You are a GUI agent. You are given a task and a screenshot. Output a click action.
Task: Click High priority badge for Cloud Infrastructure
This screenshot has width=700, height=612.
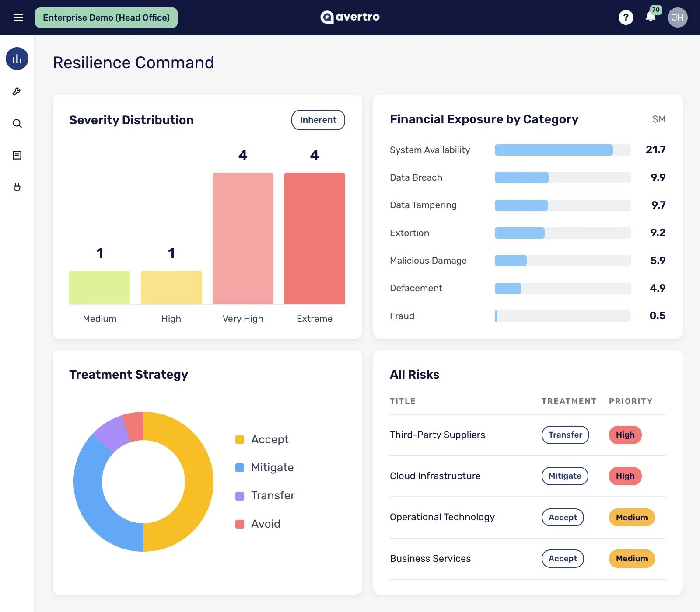tap(625, 476)
